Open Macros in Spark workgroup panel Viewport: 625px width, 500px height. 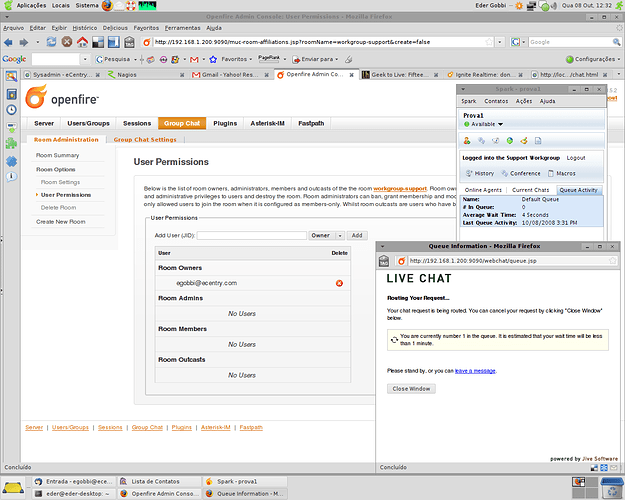pyautogui.click(x=562, y=173)
